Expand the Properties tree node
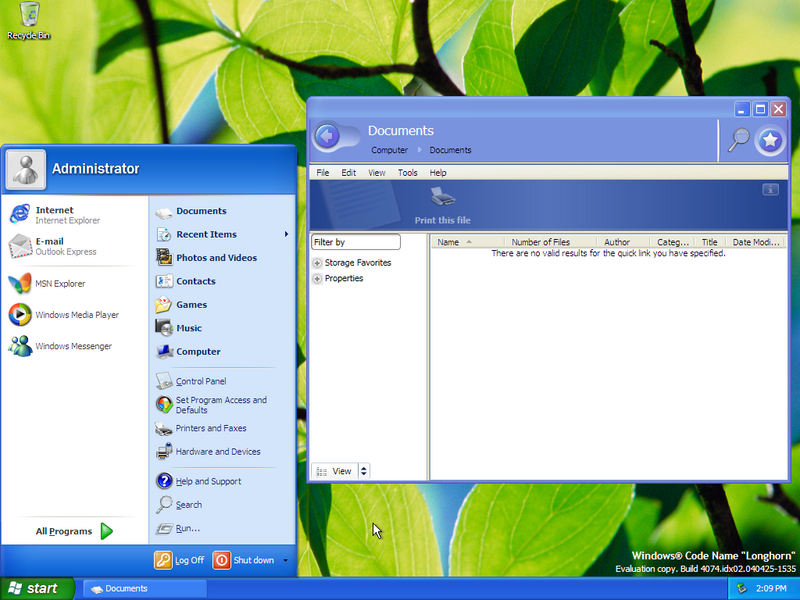Viewport: 800px width, 600px height. pyautogui.click(x=317, y=279)
